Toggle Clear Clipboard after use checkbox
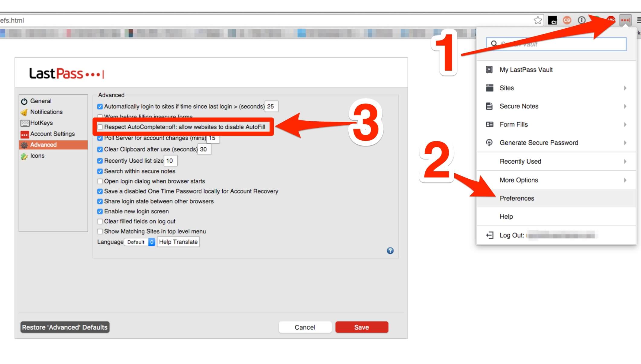The image size is (641, 364). pyautogui.click(x=100, y=149)
